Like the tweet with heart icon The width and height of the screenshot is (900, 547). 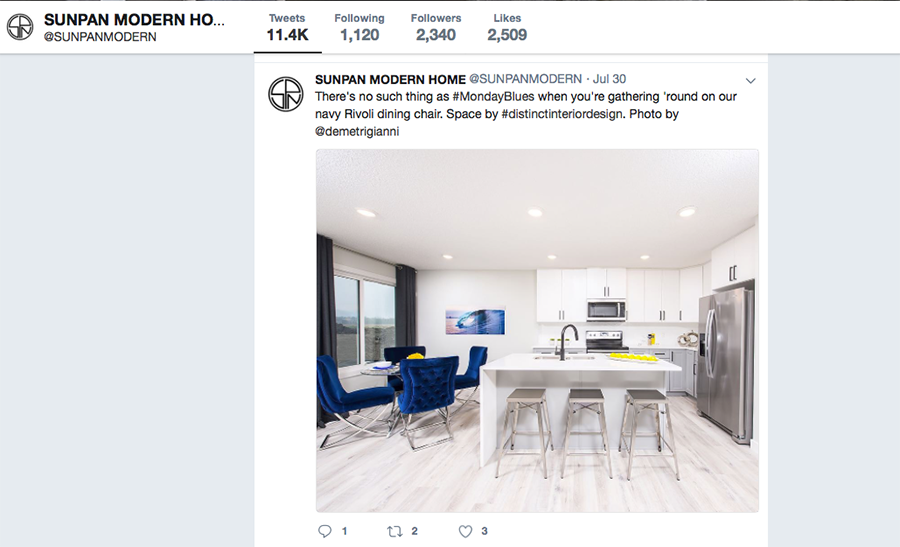click(465, 532)
